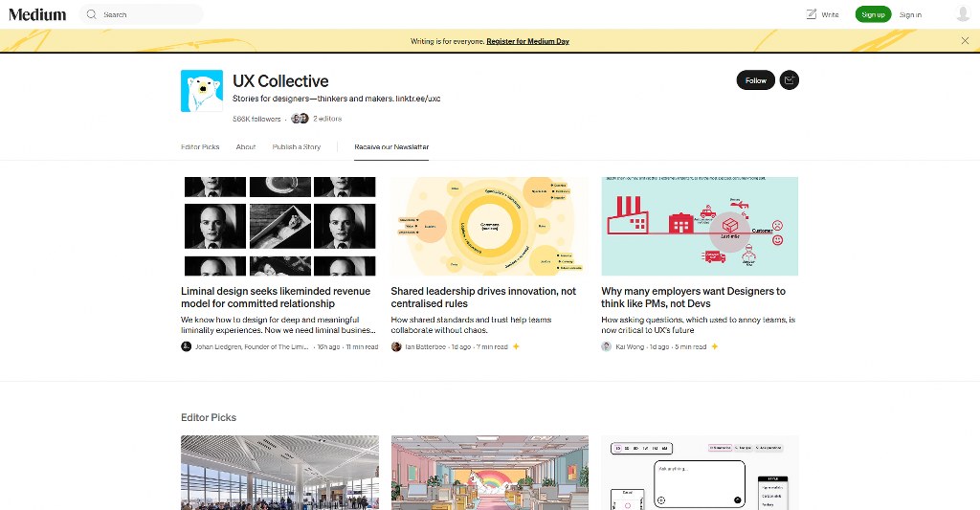Viewport: 980px width, 510px height.
Task: Switch to the Editor Picks tab
Action: 200,146
